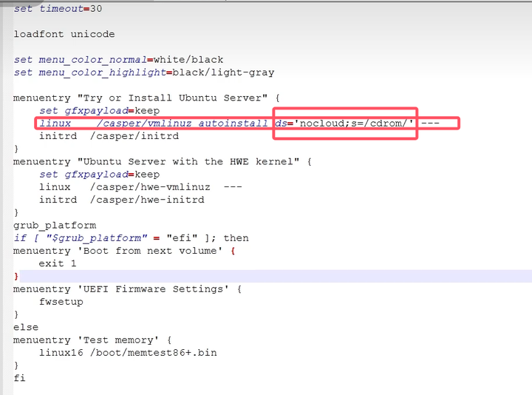This screenshot has width=532, height=395.
Task: Click the 'fi' line at the end
Action: click(19, 378)
